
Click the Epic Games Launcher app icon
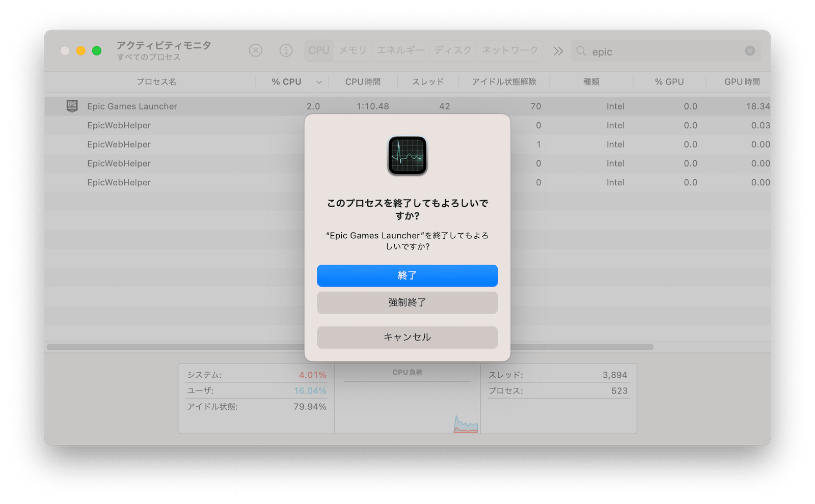coord(72,106)
